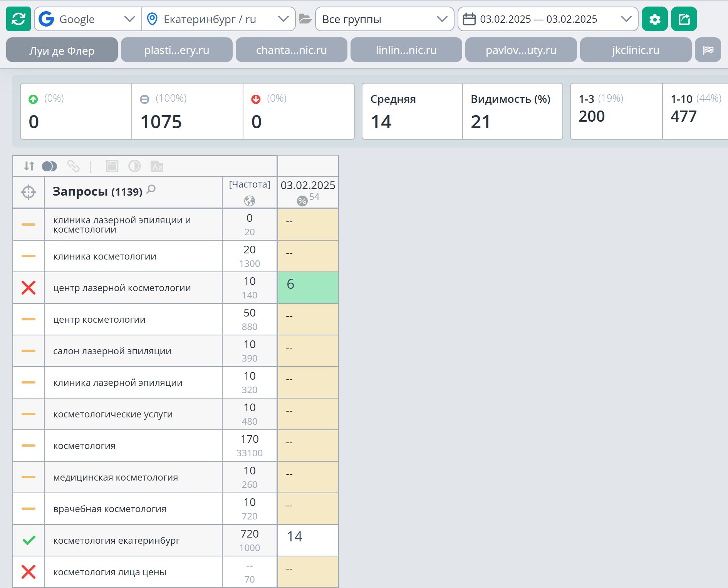Open the green settings gear
Image resolution: width=728 pixels, height=588 pixels.
coord(654,19)
